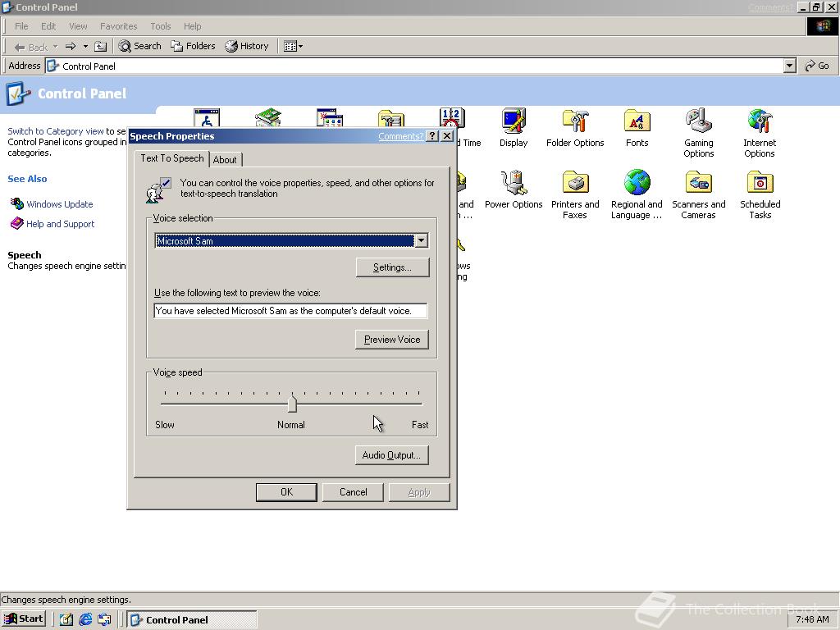Open the Help and Support link
This screenshot has width=840, height=630.
60,224
